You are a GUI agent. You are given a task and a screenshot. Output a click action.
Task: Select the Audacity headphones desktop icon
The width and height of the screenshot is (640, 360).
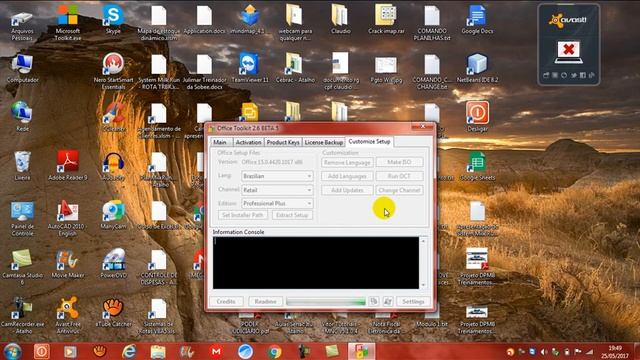pos(113,165)
